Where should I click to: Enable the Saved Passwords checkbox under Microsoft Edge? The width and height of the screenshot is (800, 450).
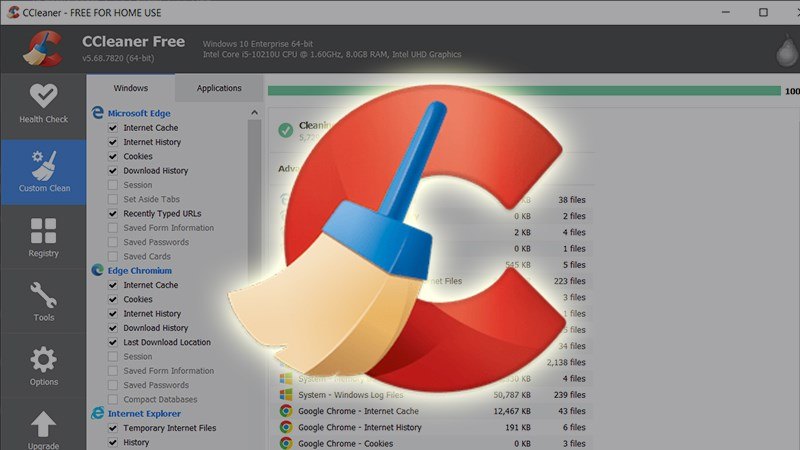tap(113, 242)
